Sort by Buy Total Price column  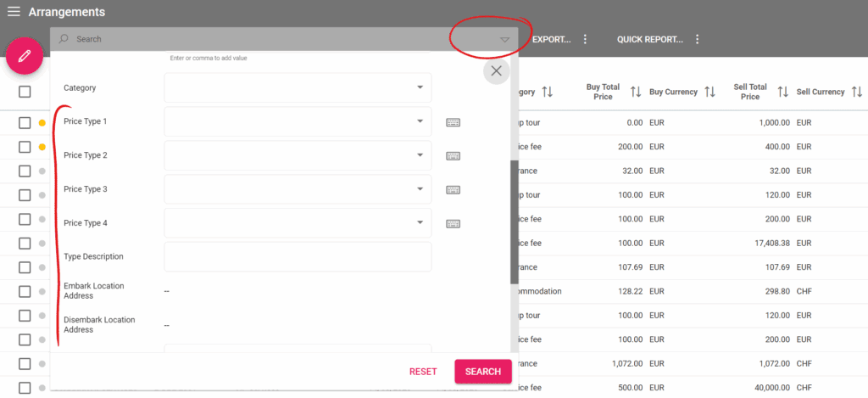coord(636,92)
